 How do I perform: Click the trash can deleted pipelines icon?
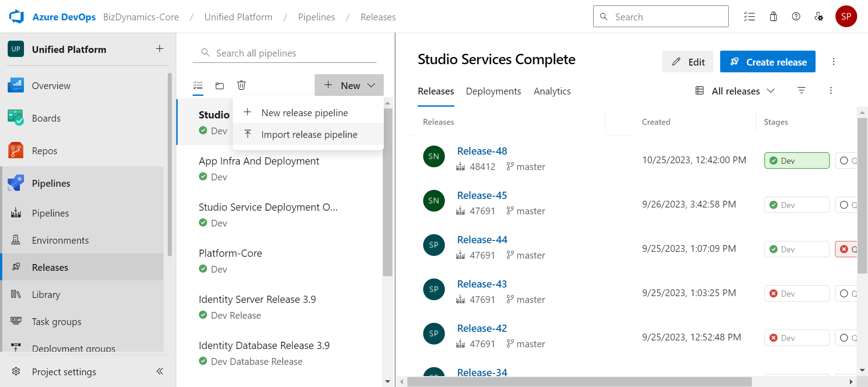tap(241, 85)
